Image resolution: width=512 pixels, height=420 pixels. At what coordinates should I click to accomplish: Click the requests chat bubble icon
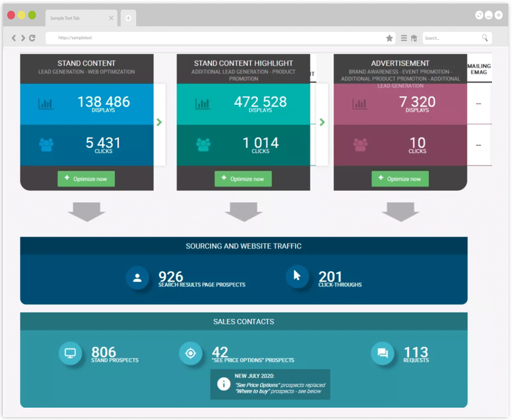tap(383, 353)
